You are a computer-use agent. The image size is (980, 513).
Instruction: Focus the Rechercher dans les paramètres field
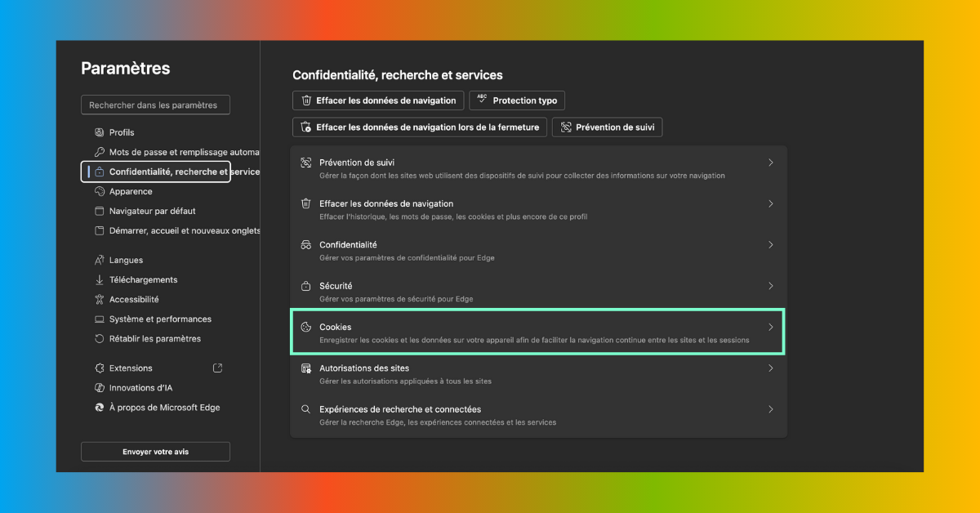coord(155,105)
